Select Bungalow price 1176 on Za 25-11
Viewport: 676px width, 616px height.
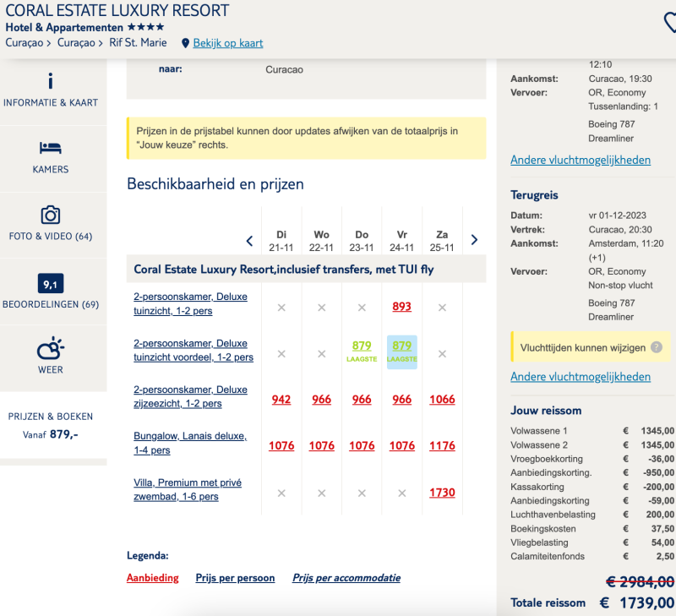pos(442,445)
